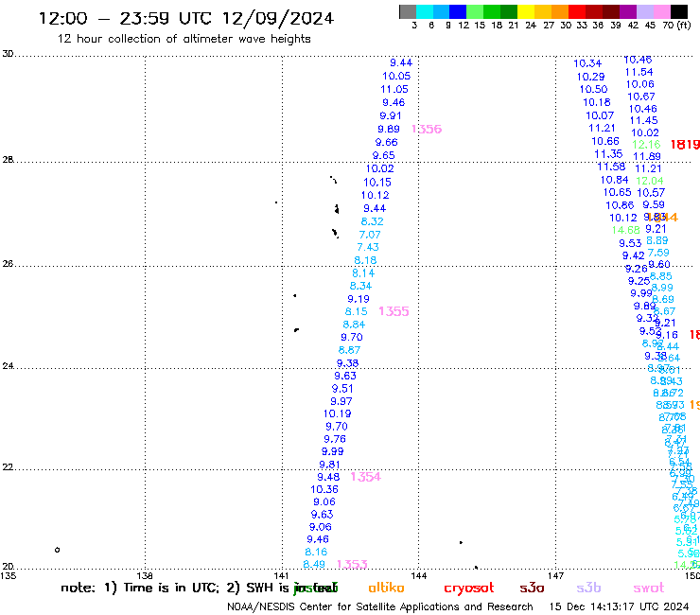This screenshot has height=615, width=700.
Task: Click green wave height value 12.04
Action: coord(650,181)
